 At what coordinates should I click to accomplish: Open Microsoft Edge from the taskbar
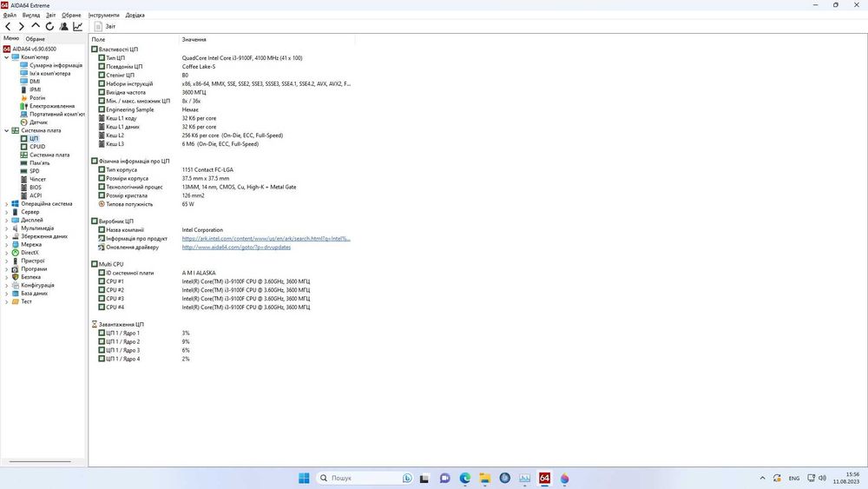pos(465,478)
